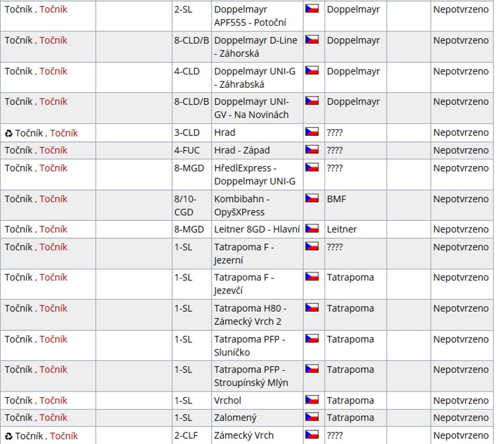
Task: Click the Czech flag beside BMF manufacturer
Action: 312,198
